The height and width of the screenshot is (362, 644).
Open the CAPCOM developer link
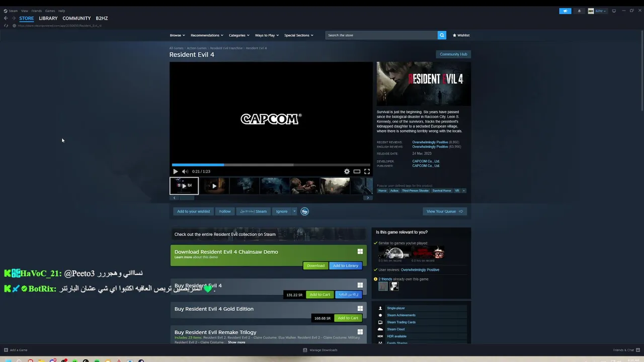[x=426, y=161]
